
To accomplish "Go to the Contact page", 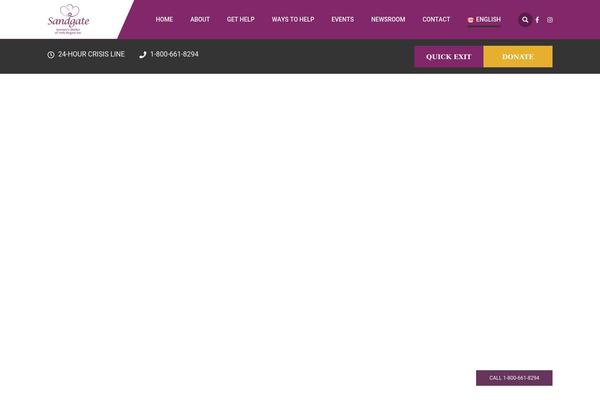I will (x=436, y=20).
